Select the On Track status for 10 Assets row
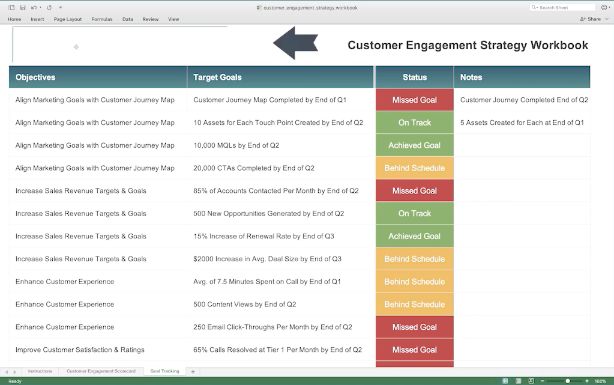This screenshot has height=385, width=614. click(x=415, y=123)
